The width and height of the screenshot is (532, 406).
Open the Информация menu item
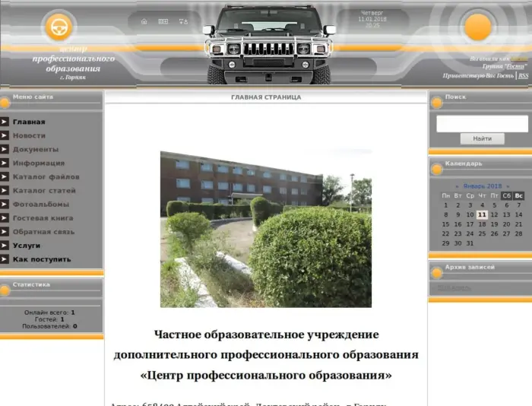pyautogui.click(x=39, y=163)
